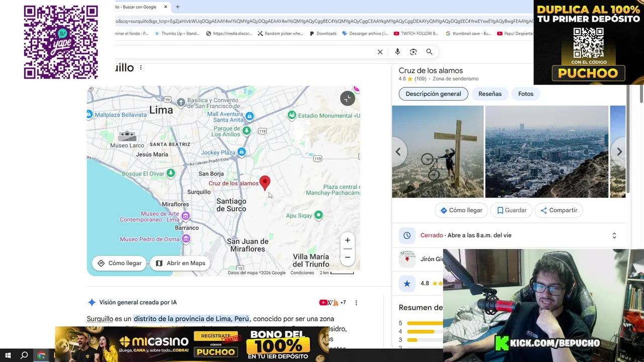Open the map with Abrir en Maps
644x362 pixels.
click(x=181, y=263)
